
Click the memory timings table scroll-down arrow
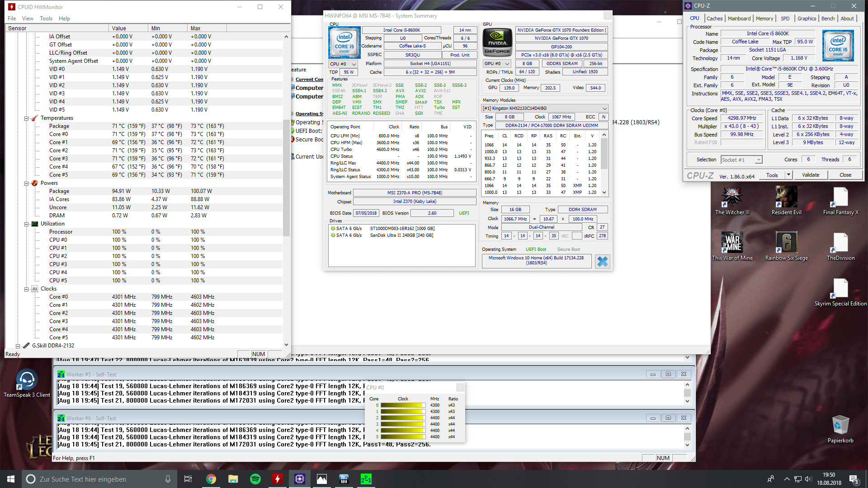click(x=604, y=192)
